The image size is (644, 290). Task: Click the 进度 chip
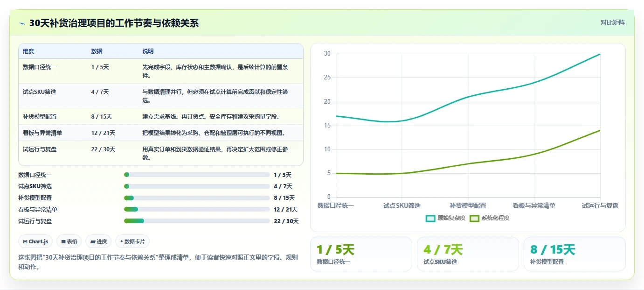99,241
